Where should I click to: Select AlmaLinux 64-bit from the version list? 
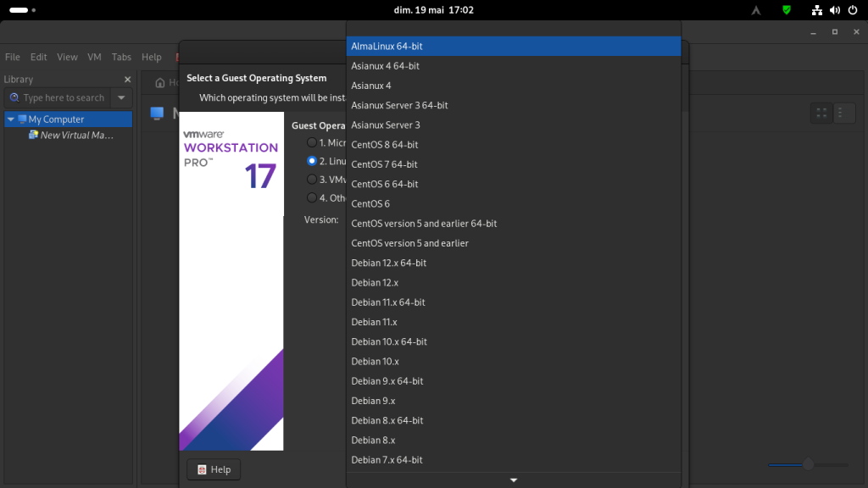coord(513,46)
